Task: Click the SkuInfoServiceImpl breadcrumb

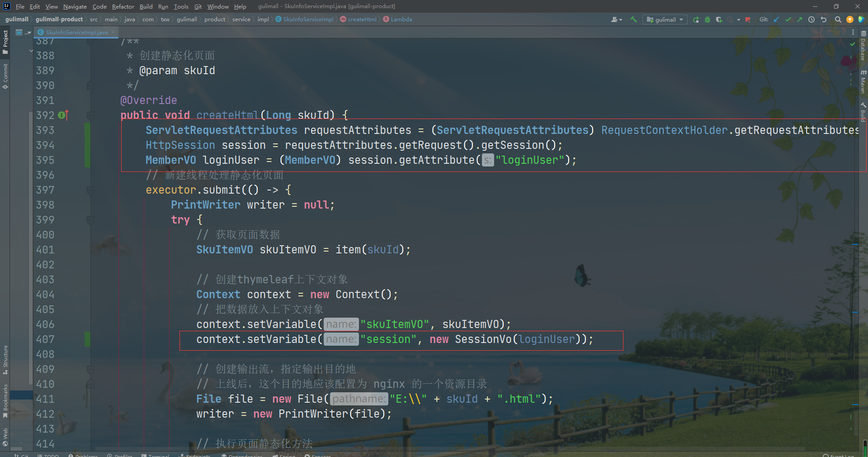Action: (x=308, y=19)
